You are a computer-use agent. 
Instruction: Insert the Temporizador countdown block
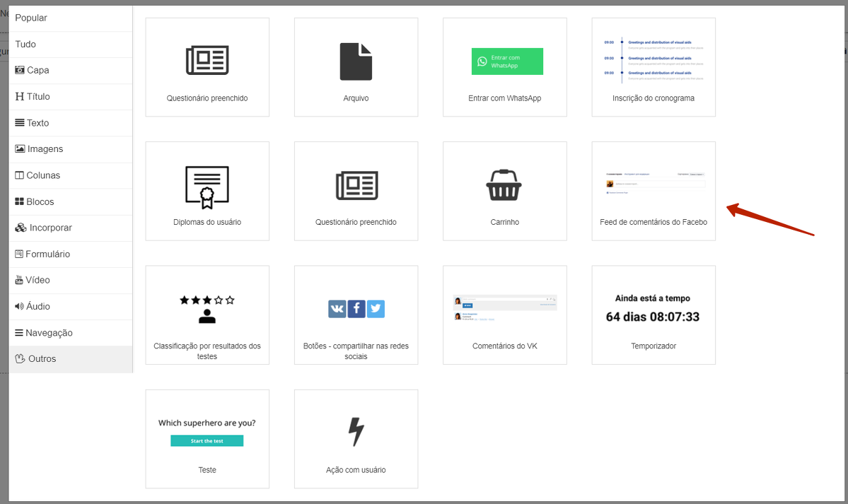tap(654, 315)
